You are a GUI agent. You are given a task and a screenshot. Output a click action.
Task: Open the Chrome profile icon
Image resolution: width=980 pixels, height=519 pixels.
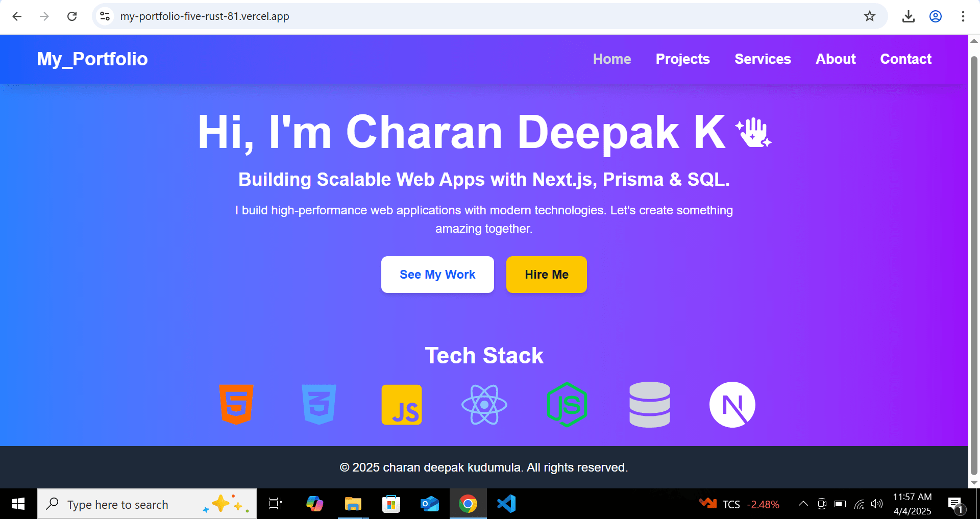[936, 16]
